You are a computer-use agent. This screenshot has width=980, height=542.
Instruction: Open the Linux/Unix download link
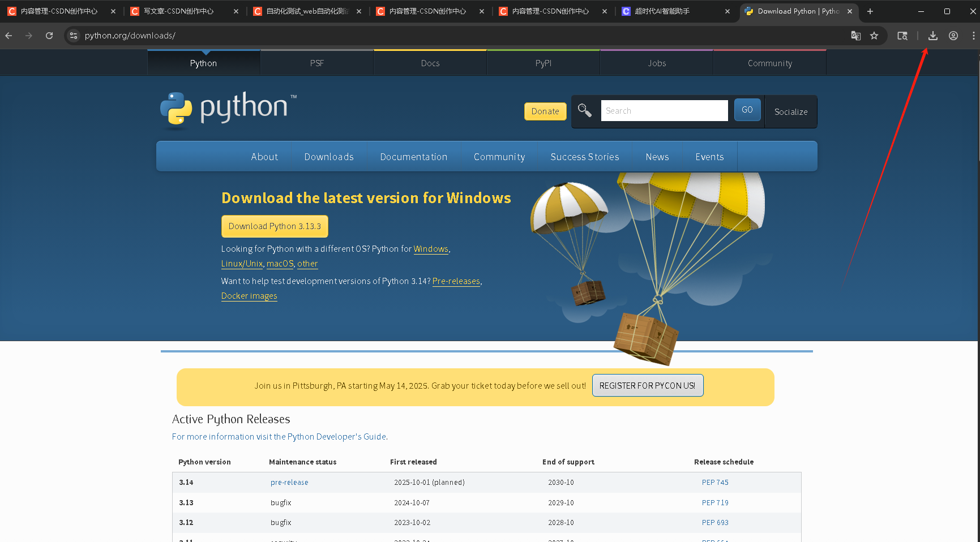coord(242,264)
